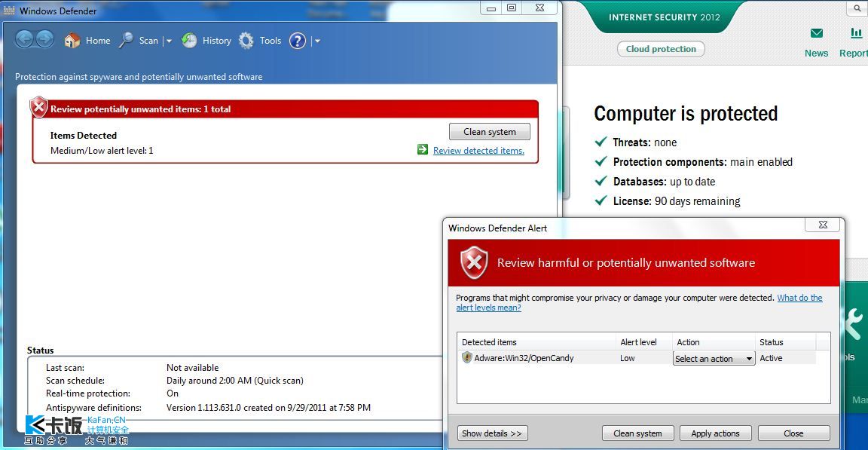Select the Adware:Win32/OpenCandy detected item
Viewport: 868px width, 450px height.
coord(524,358)
